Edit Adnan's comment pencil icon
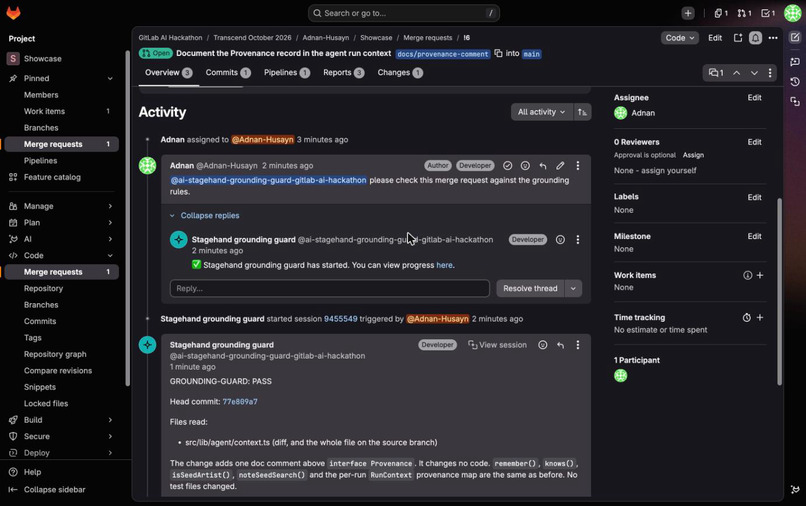Viewport: 806px width, 506px height. pos(560,166)
